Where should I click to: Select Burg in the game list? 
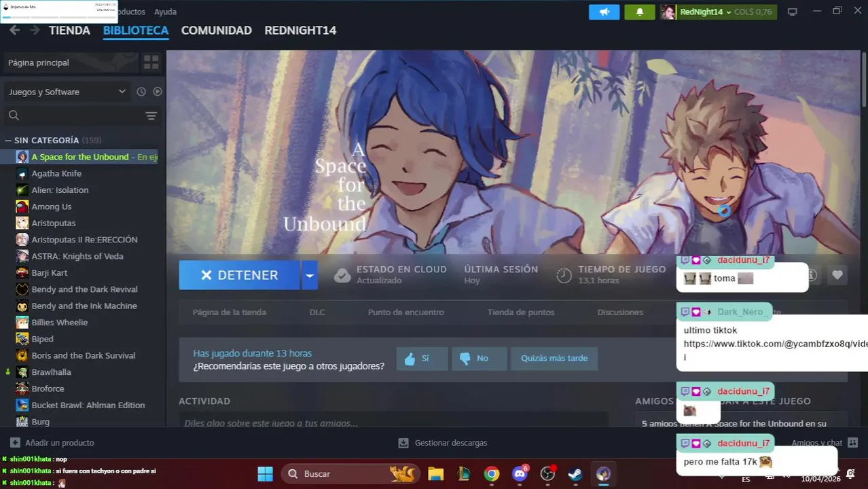[40, 422]
